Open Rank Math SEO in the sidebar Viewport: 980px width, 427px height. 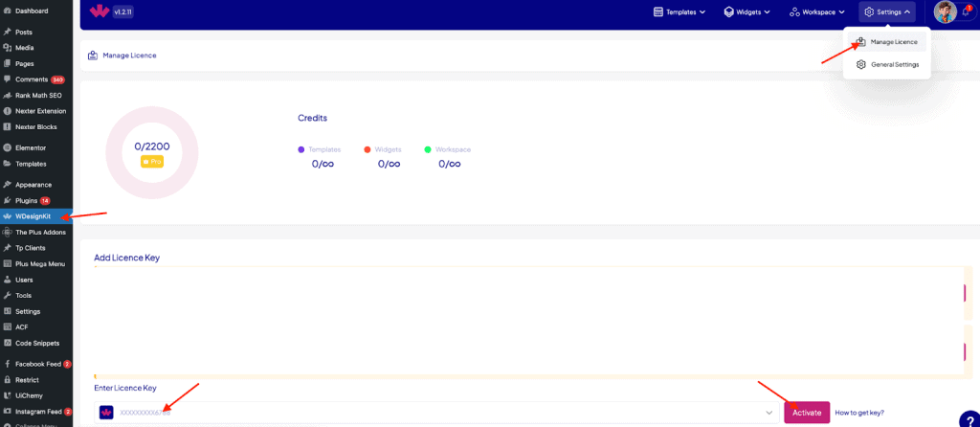click(x=36, y=95)
